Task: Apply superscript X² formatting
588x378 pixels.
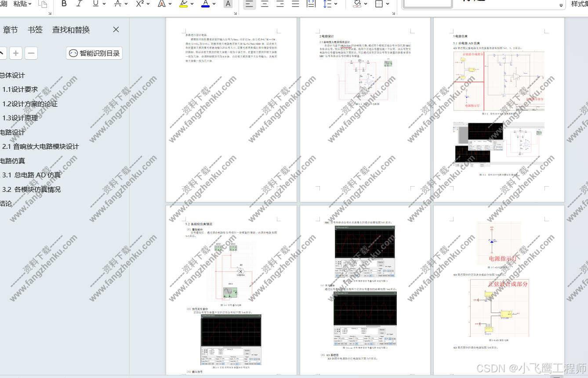Action: (x=140, y=4)
